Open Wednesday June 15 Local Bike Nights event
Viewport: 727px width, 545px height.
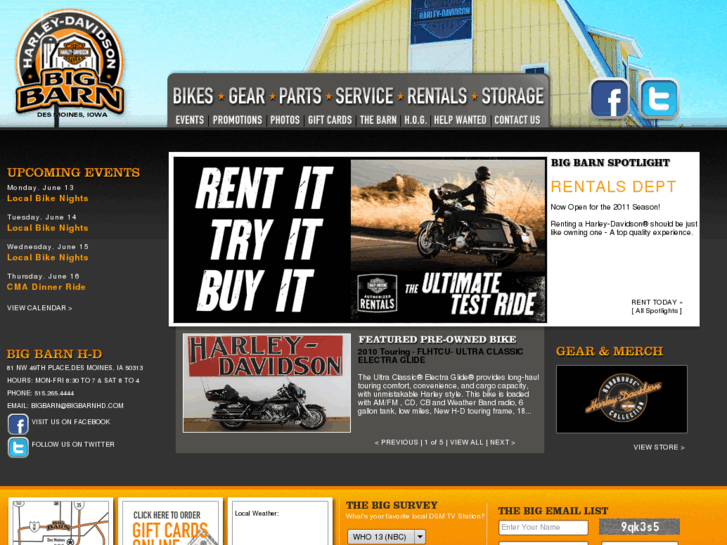(x=47, y=258)
